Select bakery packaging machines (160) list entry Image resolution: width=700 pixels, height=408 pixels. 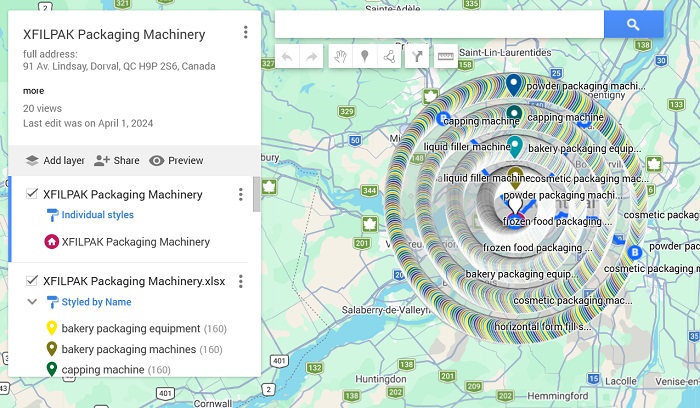point(142,349)
